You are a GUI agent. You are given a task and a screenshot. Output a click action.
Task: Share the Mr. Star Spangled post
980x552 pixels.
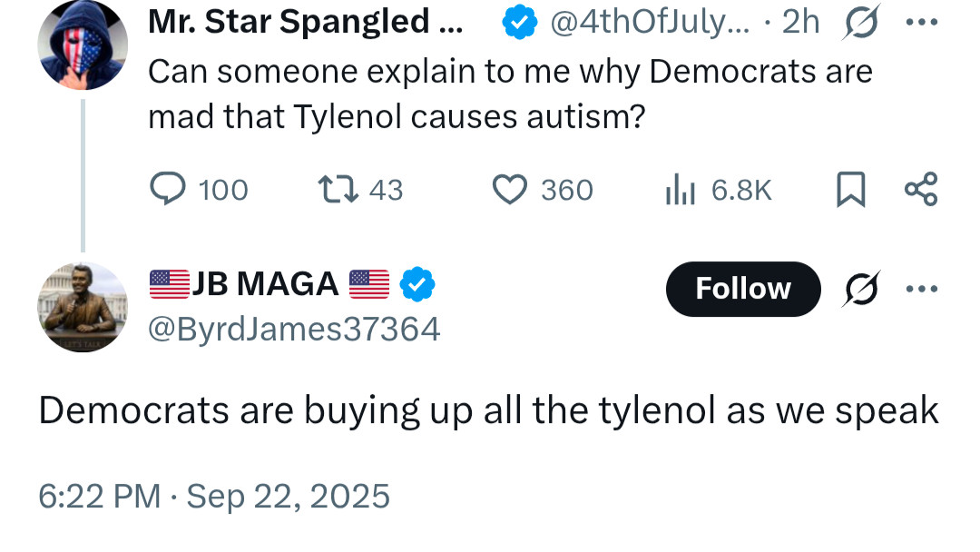921,189
